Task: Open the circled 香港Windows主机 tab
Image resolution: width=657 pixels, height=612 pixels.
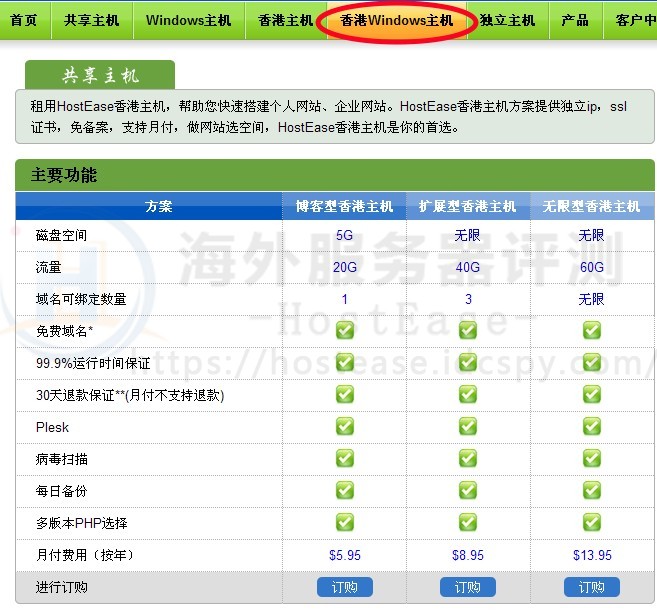Action: 398,20
